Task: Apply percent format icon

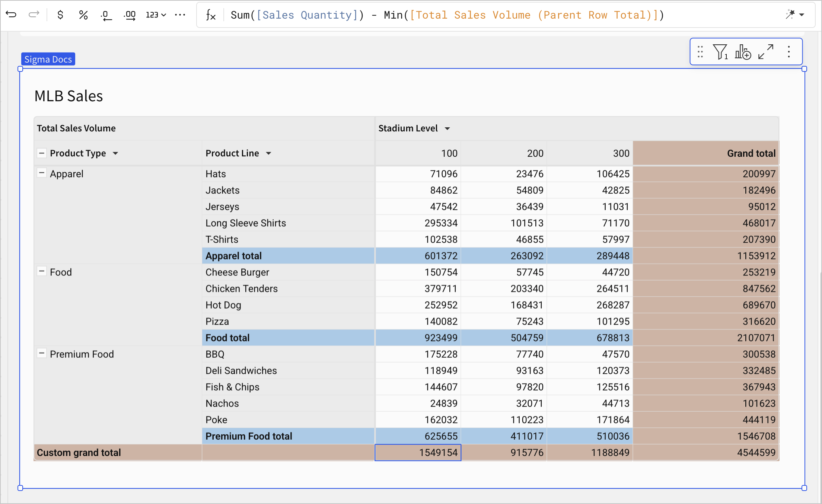Action: coord(83,15)
